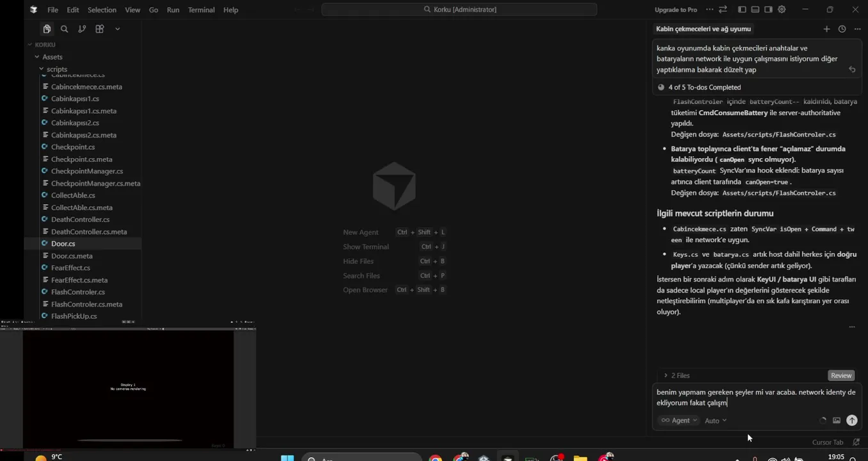Open the Explorer view icon
The image size is (868, 461).
click(x=47, y=29)
